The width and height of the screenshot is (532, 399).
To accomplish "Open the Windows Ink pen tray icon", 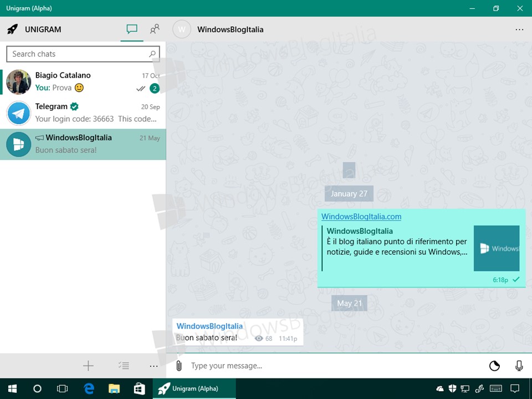I will point(479,388).
